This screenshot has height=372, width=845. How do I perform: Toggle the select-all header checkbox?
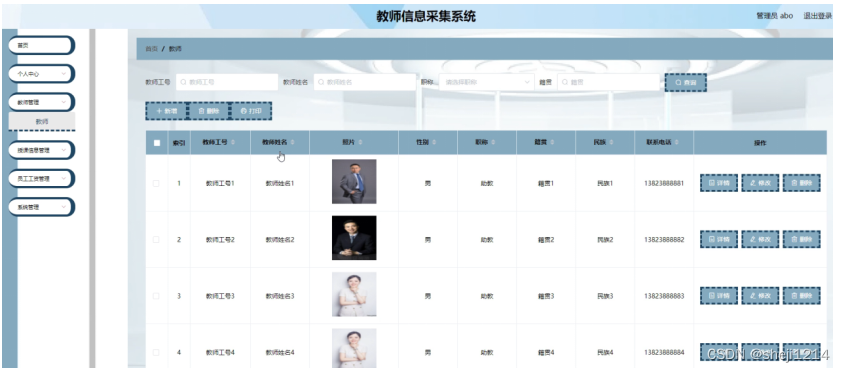[x=157, y=143]
